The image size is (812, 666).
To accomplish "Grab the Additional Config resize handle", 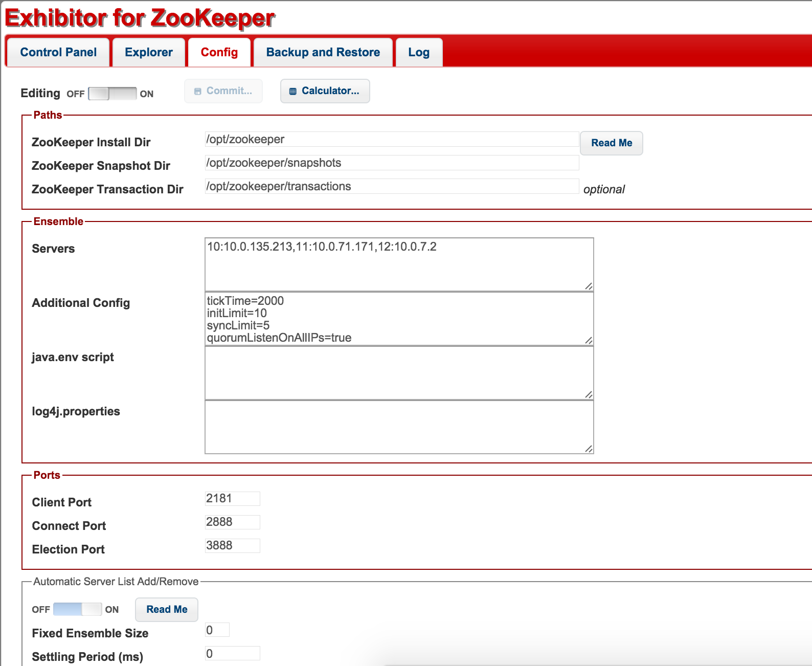I will pyautogui.click(x=589, y=341).
